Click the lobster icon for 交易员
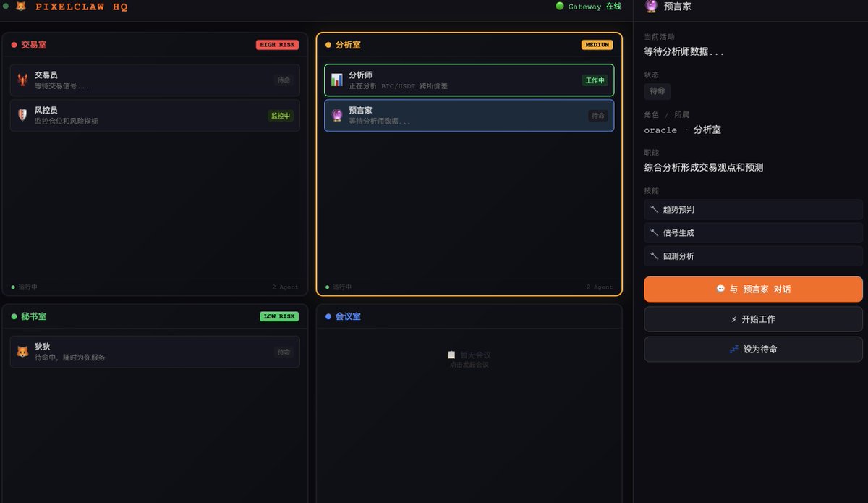The width and height of the screenshot is (868, 503). [22, 80]
